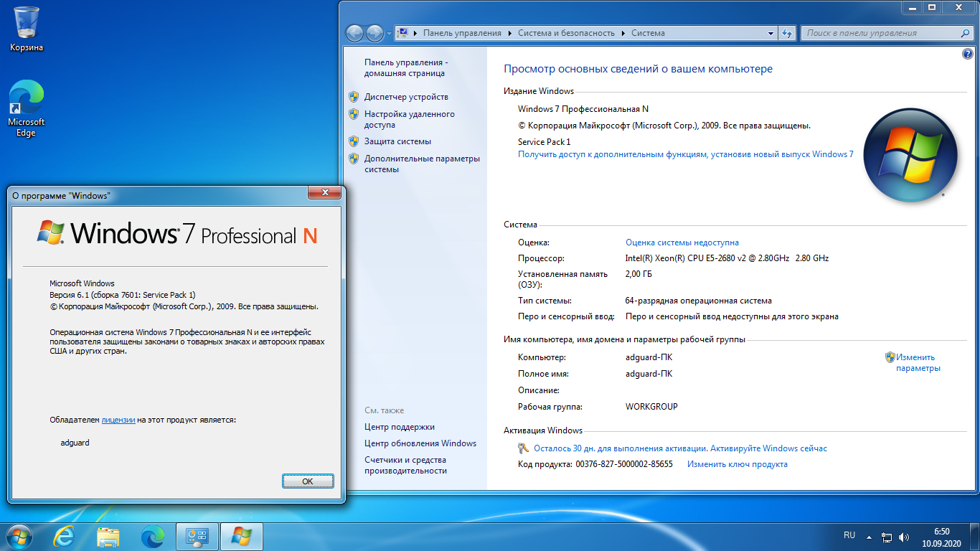This screenshot has height=551, width=980.
Task: Expand arrow after Панель управления breadcrumb
Action: tap(509, 33)
